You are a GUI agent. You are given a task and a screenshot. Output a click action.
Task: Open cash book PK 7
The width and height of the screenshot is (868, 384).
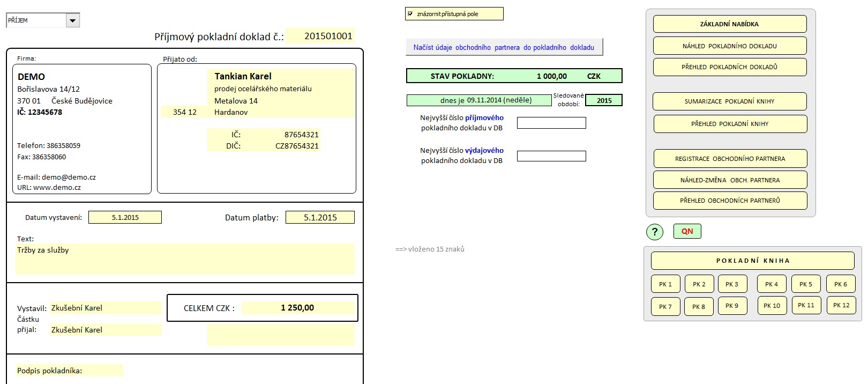[665, 307]
